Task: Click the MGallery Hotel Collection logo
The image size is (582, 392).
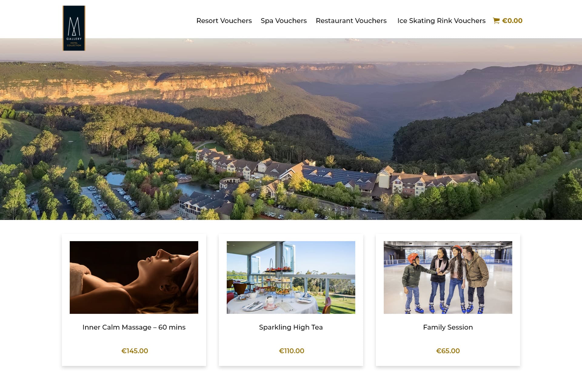Action: 74,28
